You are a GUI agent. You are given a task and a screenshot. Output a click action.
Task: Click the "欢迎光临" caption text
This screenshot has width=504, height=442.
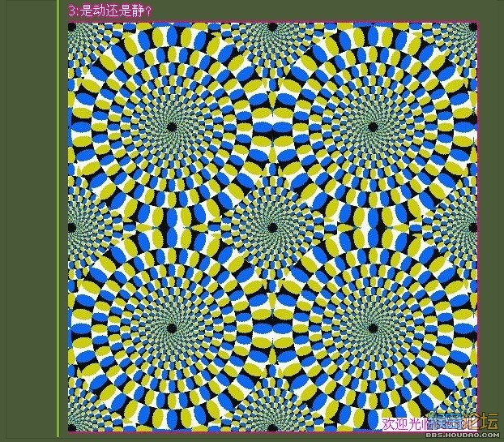(409, 424)
